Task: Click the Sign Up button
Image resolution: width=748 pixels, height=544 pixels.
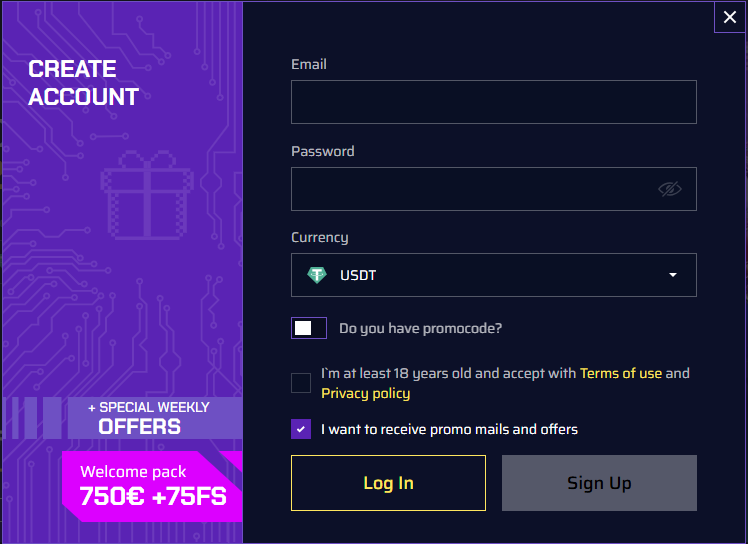Action: (x=599, y=483)
